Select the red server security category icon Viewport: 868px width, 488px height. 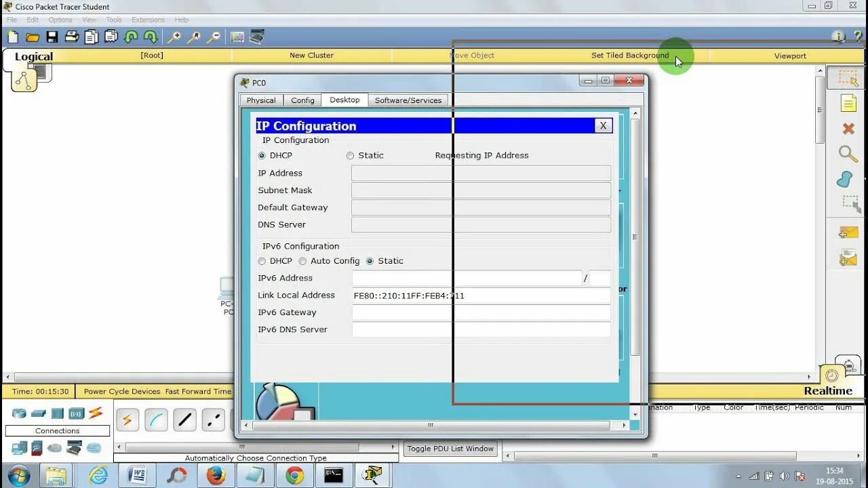click(37, 448)
